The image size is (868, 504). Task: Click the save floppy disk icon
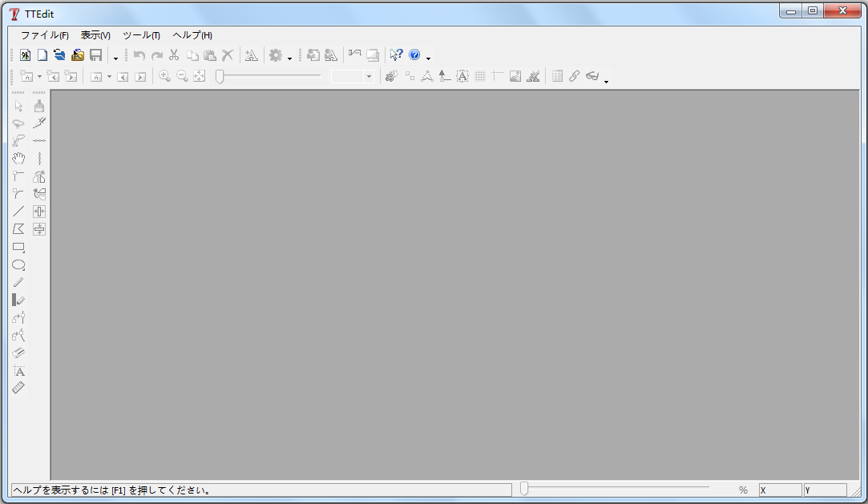tap(95, 55)
